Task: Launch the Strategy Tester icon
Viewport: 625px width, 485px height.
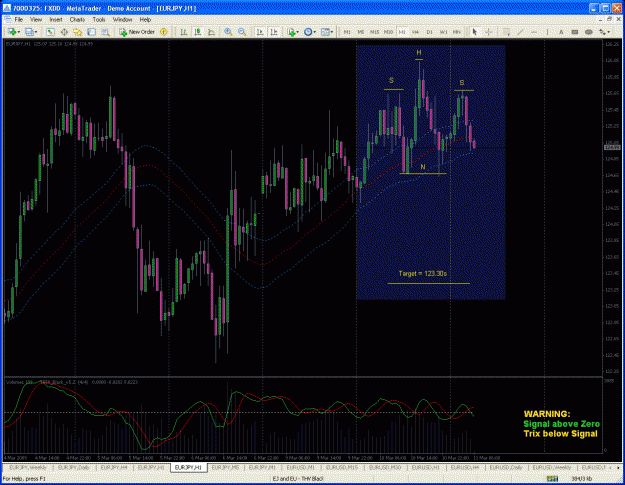Action: (x=105, y=32)
